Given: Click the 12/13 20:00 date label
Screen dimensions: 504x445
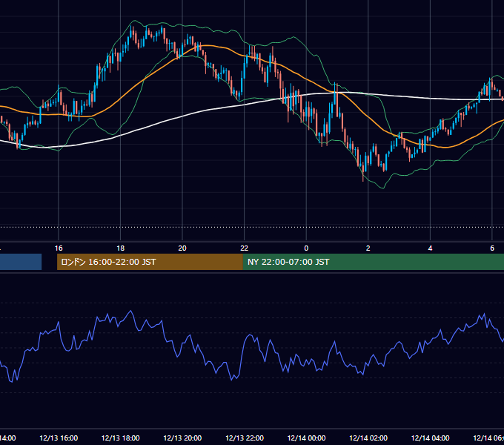Looking at the screenshot, I should [182, 438].
